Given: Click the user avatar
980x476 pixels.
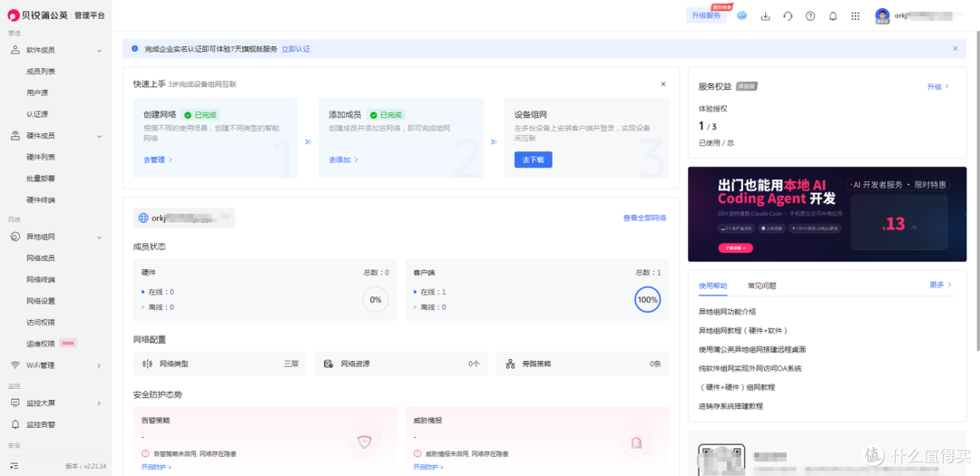Looking at the screenshot, I should tap(882, 16).
